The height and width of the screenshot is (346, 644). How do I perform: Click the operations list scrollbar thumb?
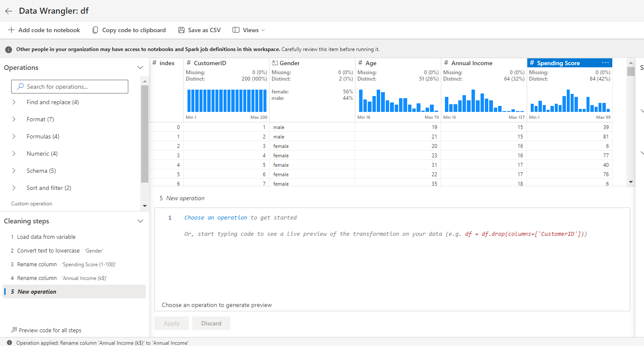pos(145,134)
